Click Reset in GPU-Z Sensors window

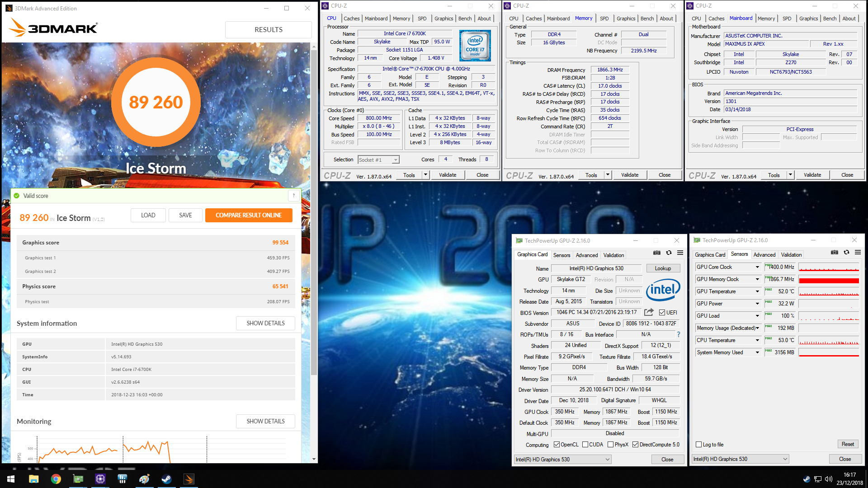(x=848, y=444)
